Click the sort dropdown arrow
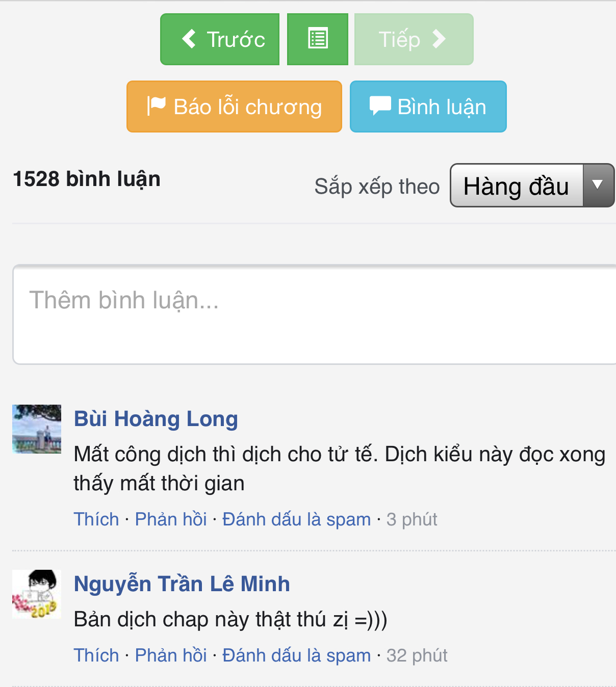616x687 pixels. click(598, 185)
